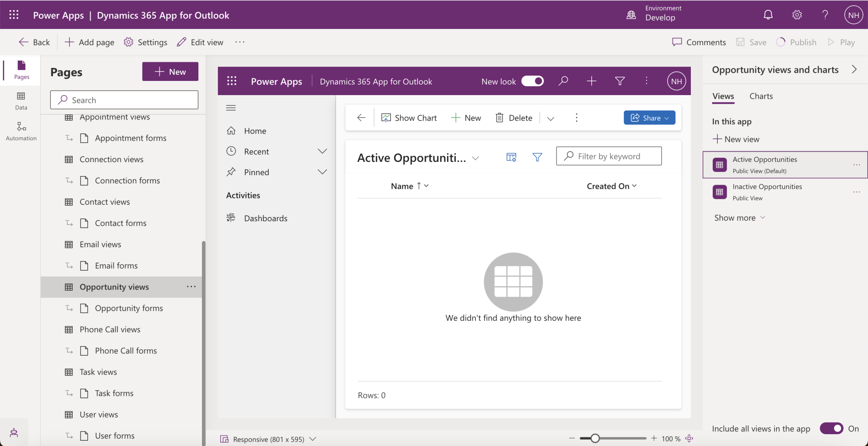The width and height of the screenshot is (868, 446).
Task: Open the site map hamburger in the app preview
Action: pos(230,107)
